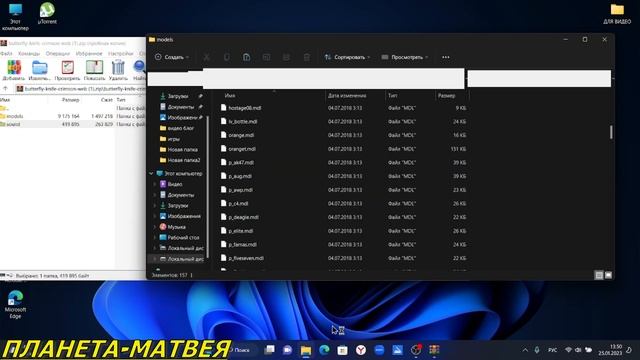640x360 pixels.
Task: Open Yandex Browser from the taskbar
Action: click(361, 350)
